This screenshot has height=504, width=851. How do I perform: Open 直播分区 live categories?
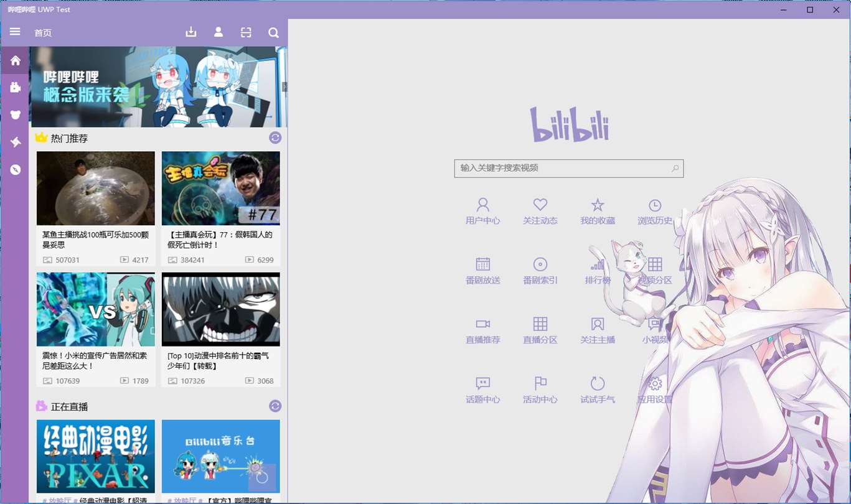pos(540,330)
